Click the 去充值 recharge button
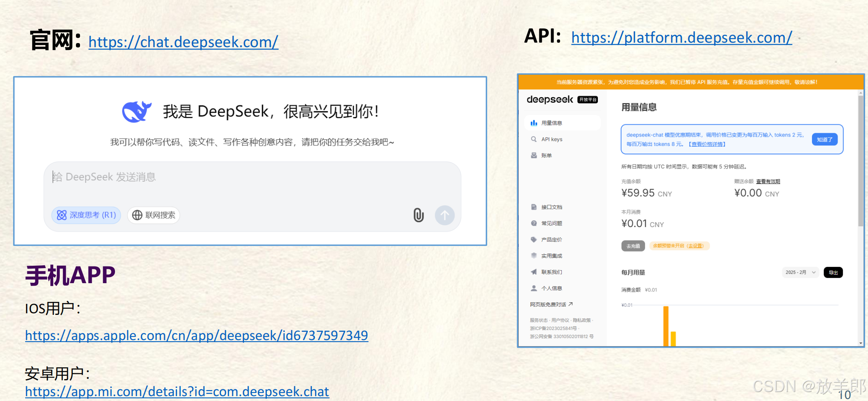 tap(633, 246)
